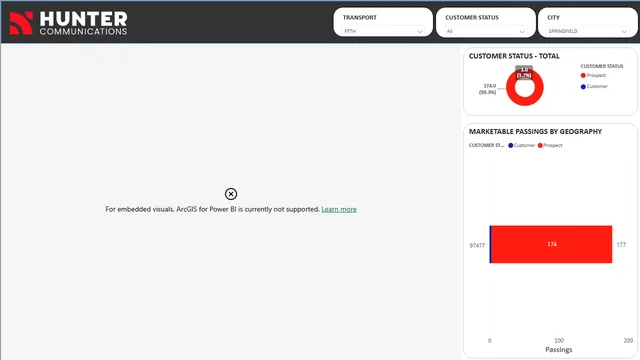Click the 97477 zip code axis label
The width and height of the screenshot is (640, 360).
[477, 245]
